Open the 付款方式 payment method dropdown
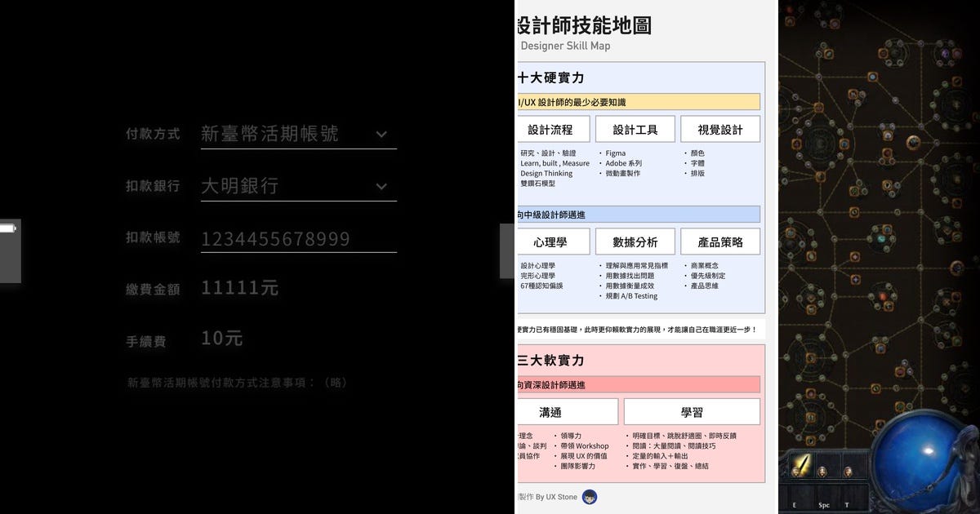This screenshot has width=980, height=514. point(299,134)
